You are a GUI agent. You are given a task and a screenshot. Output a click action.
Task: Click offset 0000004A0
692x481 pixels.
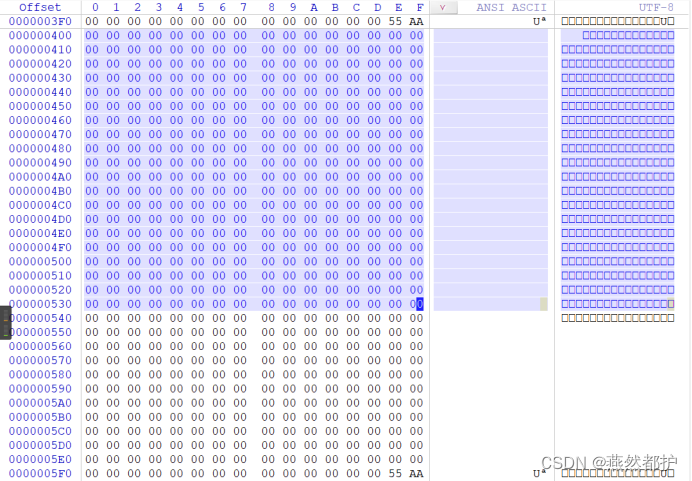point(40,177)
